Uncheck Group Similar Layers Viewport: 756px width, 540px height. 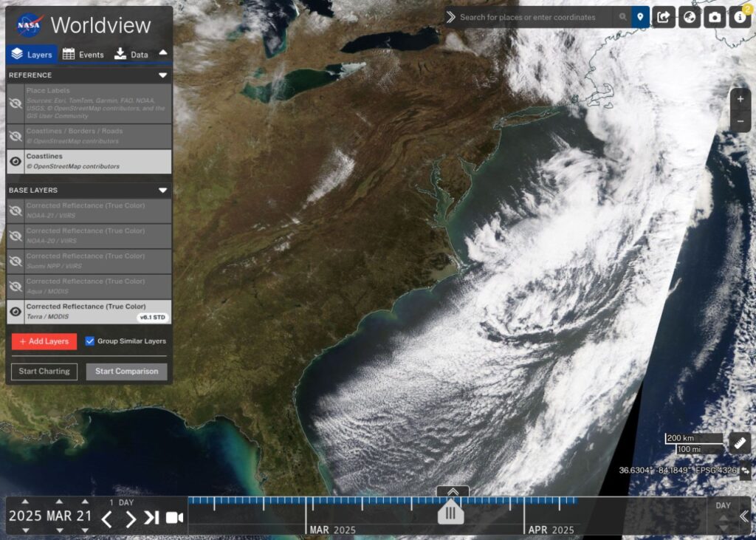coord(90,341)
